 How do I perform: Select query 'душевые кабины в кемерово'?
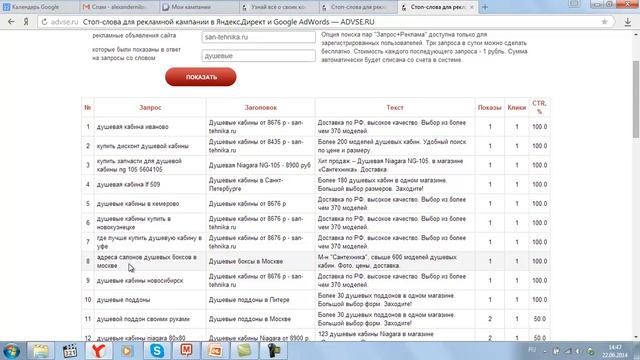[138, 203]
